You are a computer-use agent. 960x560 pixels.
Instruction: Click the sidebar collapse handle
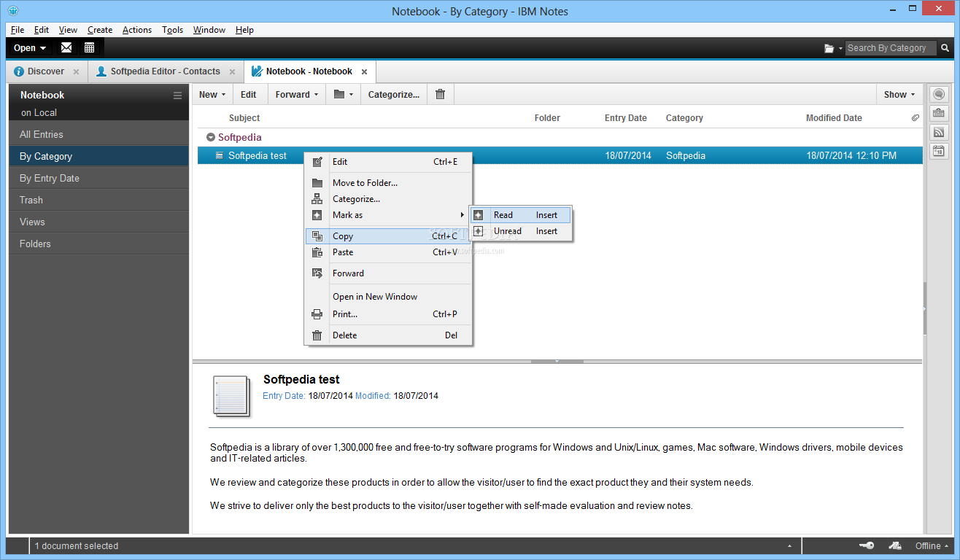click(924, 308)
